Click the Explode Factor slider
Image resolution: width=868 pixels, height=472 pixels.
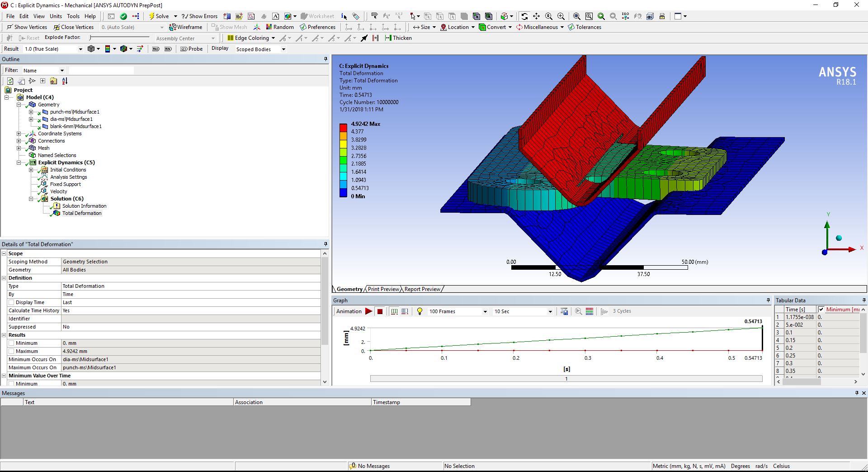coord(120,38)
